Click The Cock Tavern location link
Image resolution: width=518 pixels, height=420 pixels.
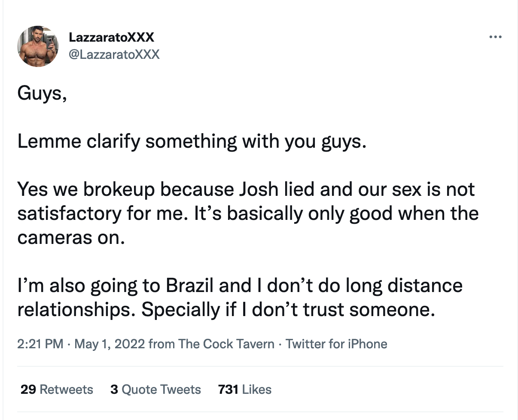coord(225,344)
